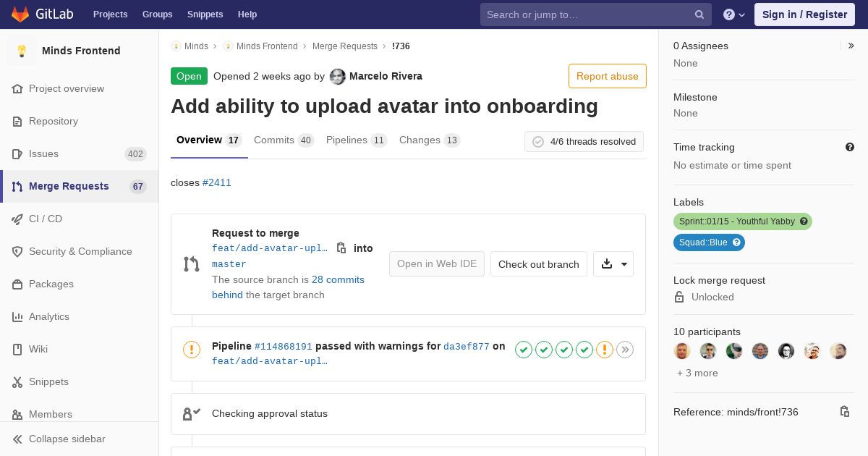Copy the source branch name
The height and width of the screenshot is (456, 868).
pos(341,248)
